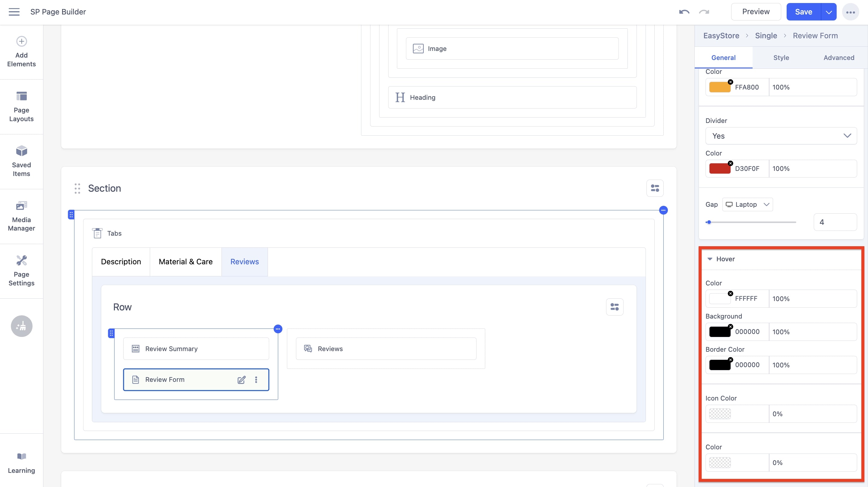Click the Preview button

tap(756, 11)
